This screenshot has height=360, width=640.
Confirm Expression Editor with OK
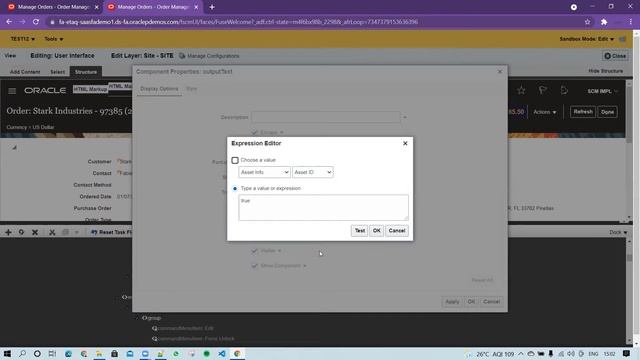(x=376, y=231)
